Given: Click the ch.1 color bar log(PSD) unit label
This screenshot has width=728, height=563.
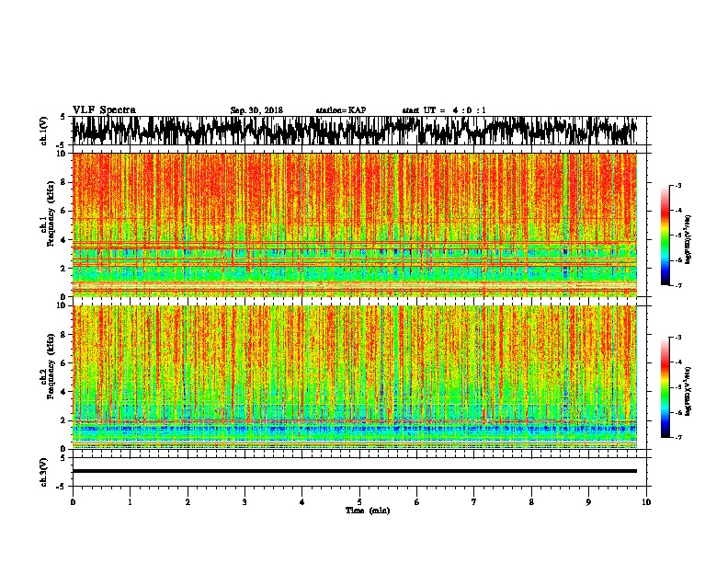Looking at the screenshot, I should (x=688, y=239).
